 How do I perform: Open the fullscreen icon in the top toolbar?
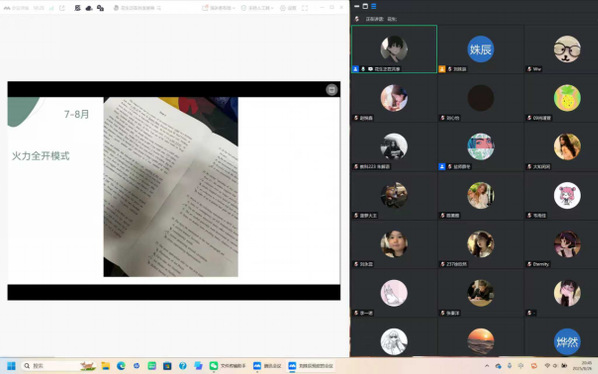click(x=305, y=8)
